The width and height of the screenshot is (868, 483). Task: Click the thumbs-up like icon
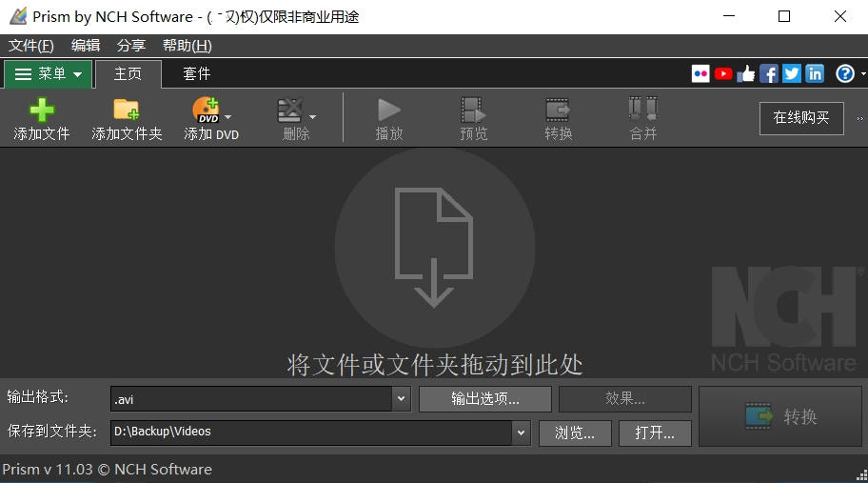point(745,73)
